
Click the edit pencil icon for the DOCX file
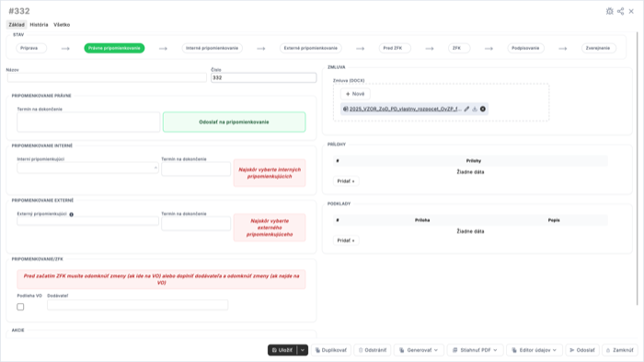tap(466, 109)
